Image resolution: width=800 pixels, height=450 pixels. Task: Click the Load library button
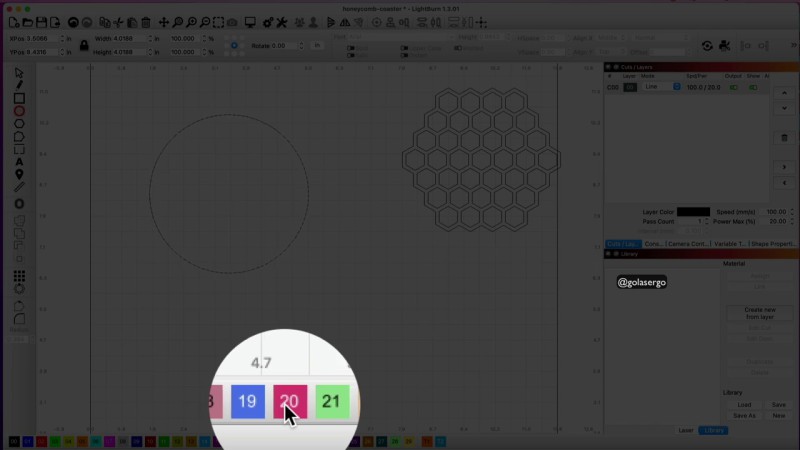[744, 405]
